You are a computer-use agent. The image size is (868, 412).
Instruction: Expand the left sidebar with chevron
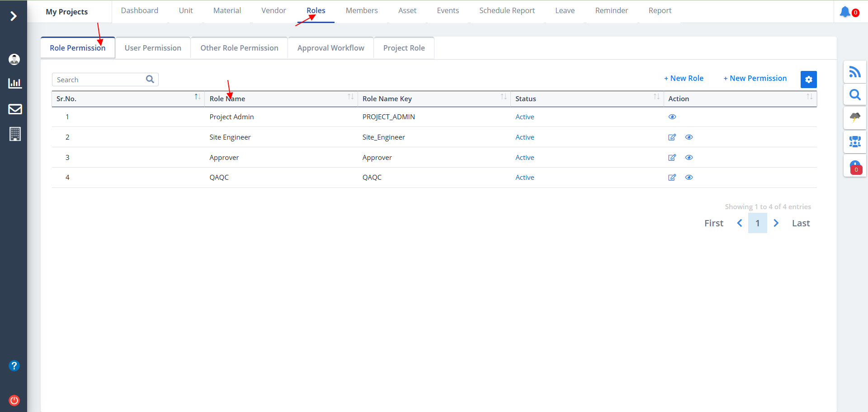(x=14, y=16)
